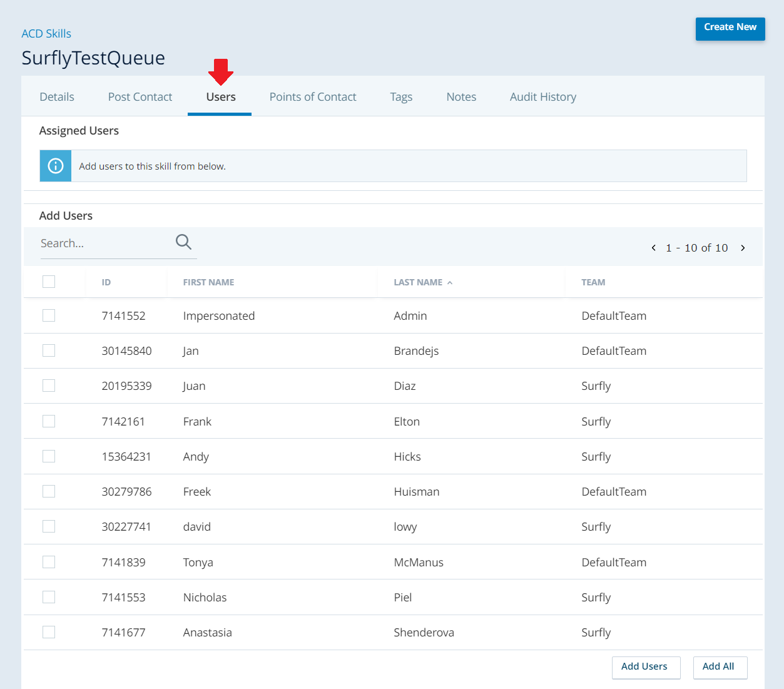Sort users by ID column
The height and width of the screenshot is (689, 784).
point(106,282)
